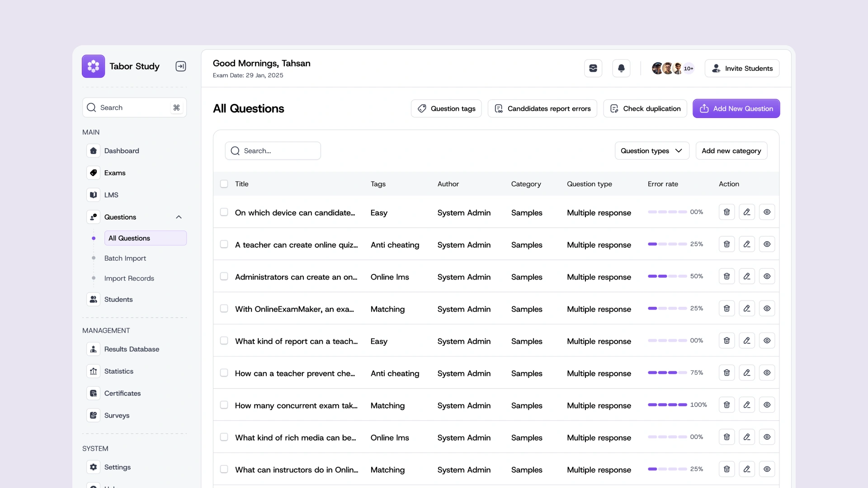Image resolution: width=868 pixels, height=488 pixels.
Task: Edit the 'On which device can candidate' question
Action: tap(747, 212)
